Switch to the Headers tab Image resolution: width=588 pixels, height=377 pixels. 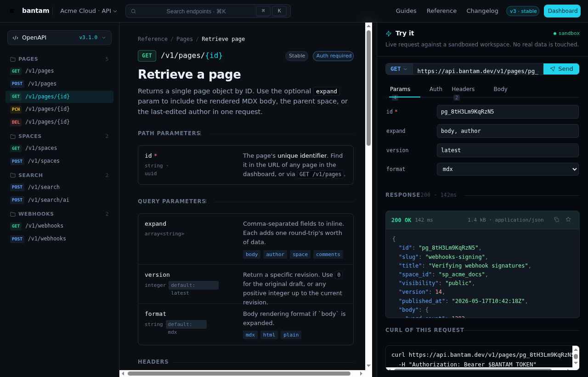(463, 89)
